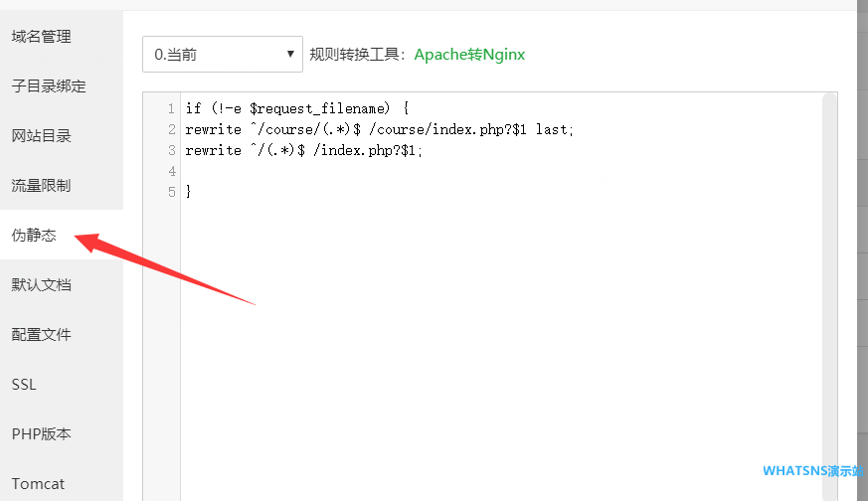Click line number 4 in the editor gutter
Screen dimensions: 868x501
click(x=171, y=171)
